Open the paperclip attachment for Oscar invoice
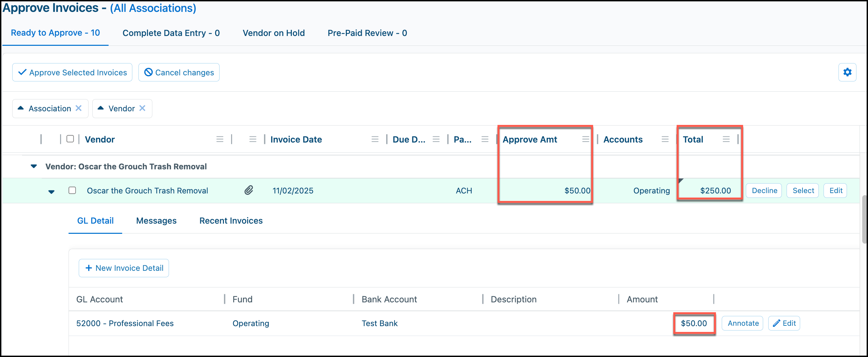 (x=249, y=190)
